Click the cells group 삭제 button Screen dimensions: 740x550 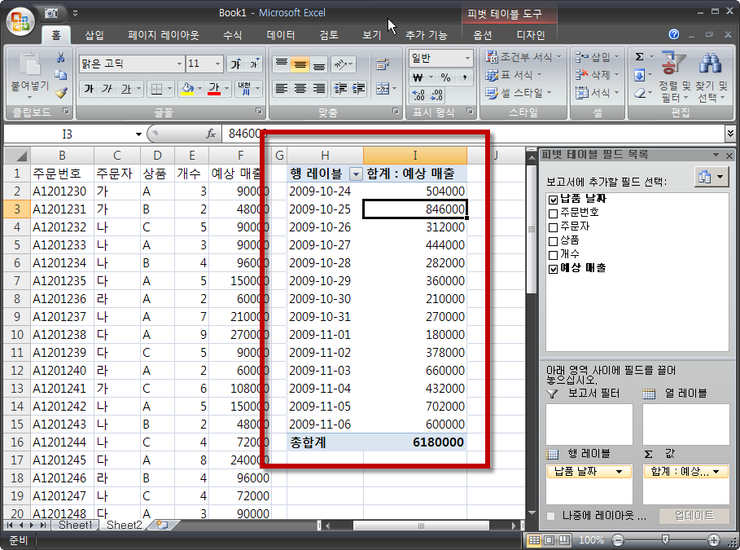pos(597,75)
